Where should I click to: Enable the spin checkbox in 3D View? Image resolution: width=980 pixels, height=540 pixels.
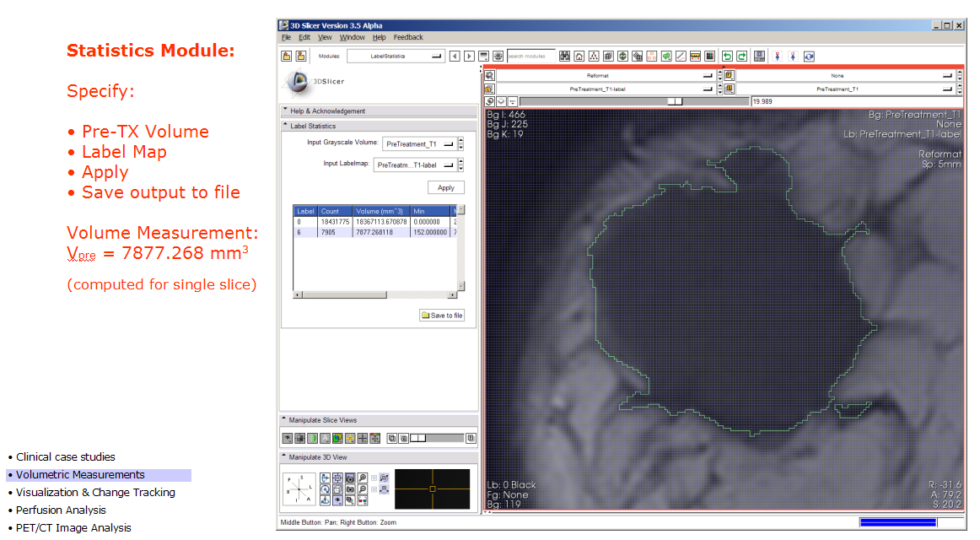(x=374, y=478)
